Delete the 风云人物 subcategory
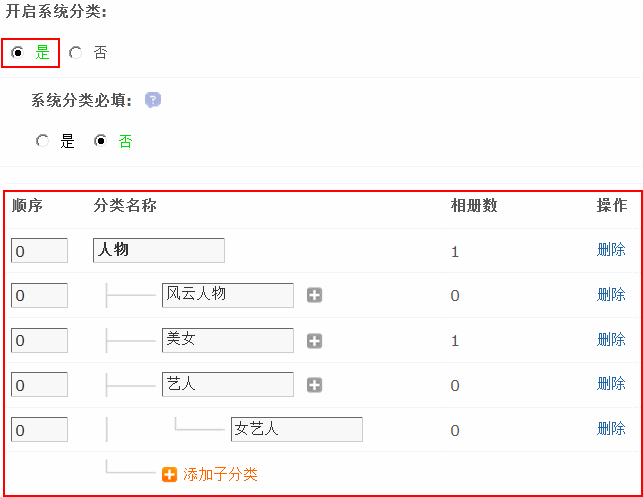643x497 pixels. (611, 294)
